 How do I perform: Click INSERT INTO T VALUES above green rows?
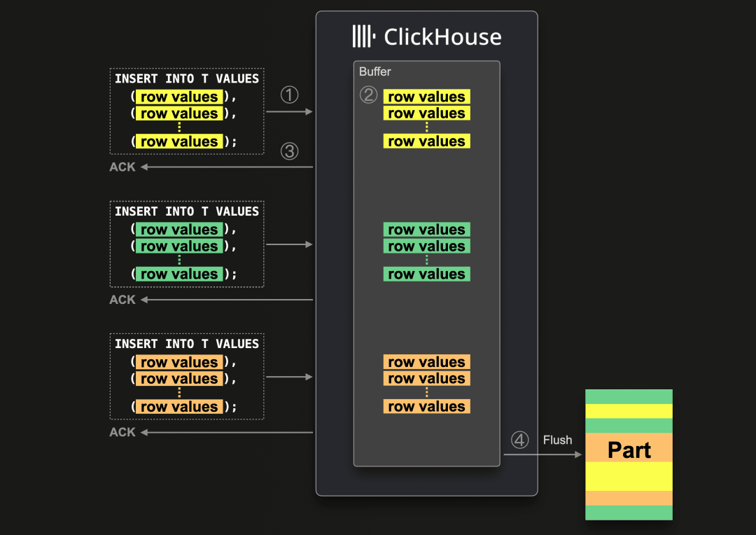[x=187, y=211]
